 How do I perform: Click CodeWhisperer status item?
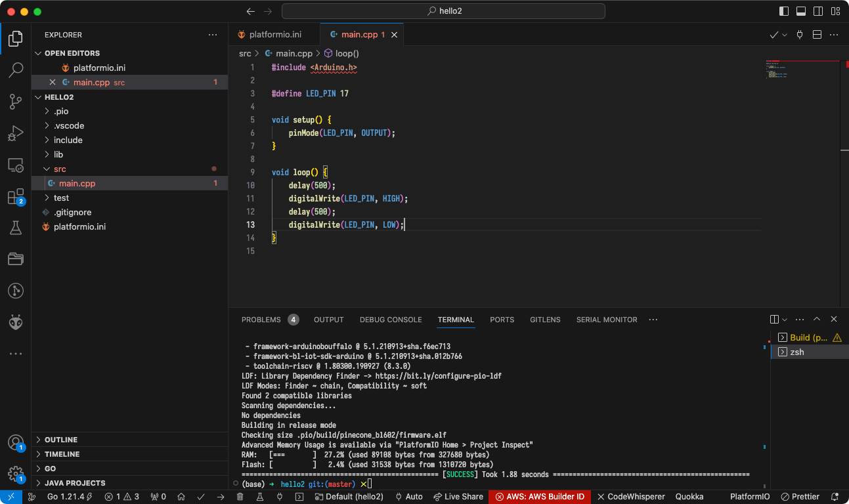pos(630,497)
